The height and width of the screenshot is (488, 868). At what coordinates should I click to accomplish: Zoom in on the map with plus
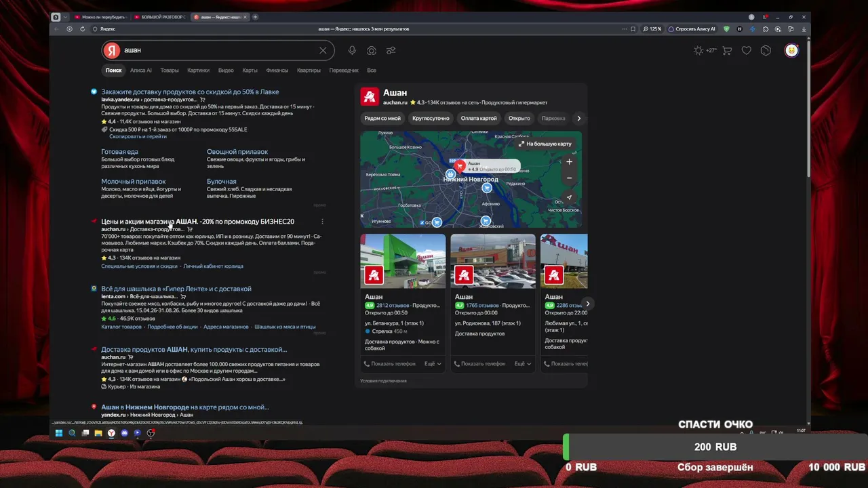coord(569,162)
